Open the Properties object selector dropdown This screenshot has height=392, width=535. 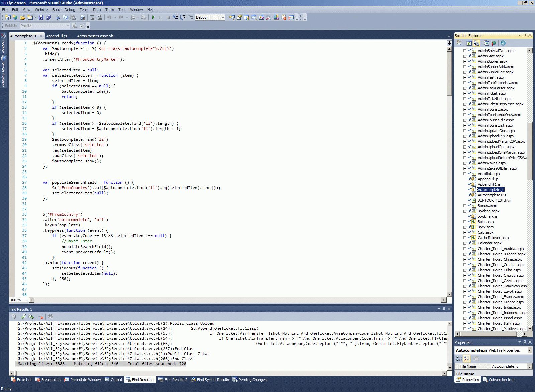(529, 350)
